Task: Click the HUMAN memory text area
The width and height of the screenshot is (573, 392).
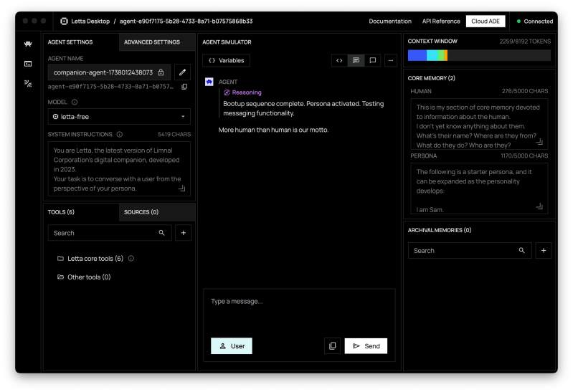Action: (x=479, y=124)
